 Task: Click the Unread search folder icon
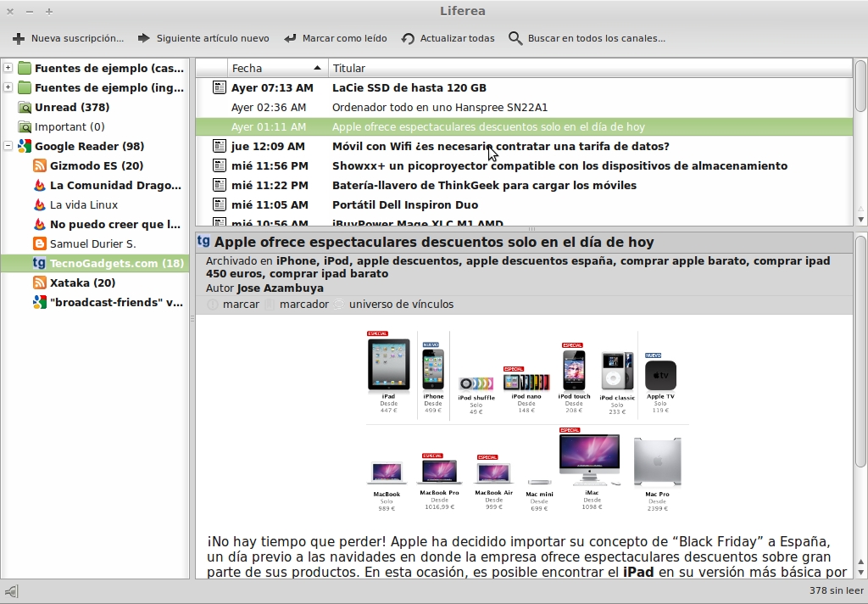[25, 108]
